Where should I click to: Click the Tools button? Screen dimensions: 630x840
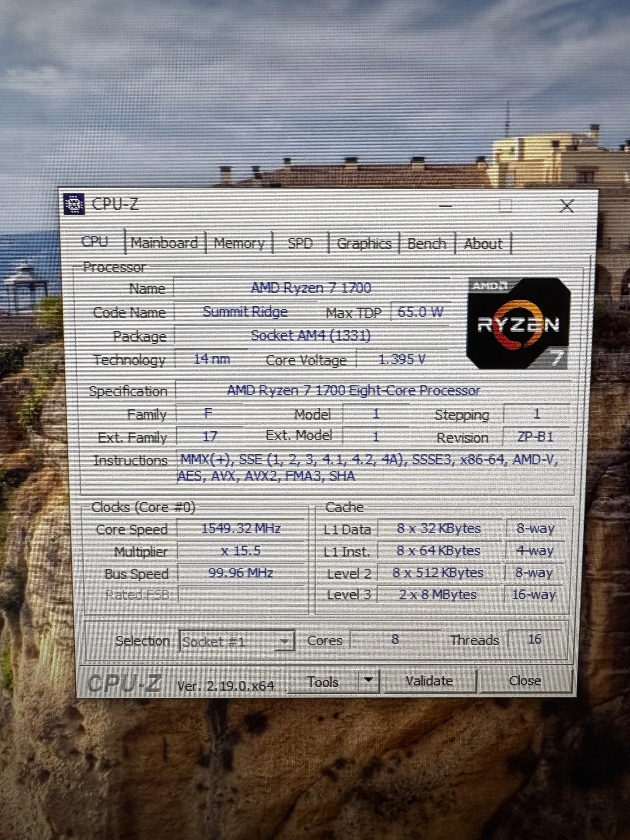[323, 682]
